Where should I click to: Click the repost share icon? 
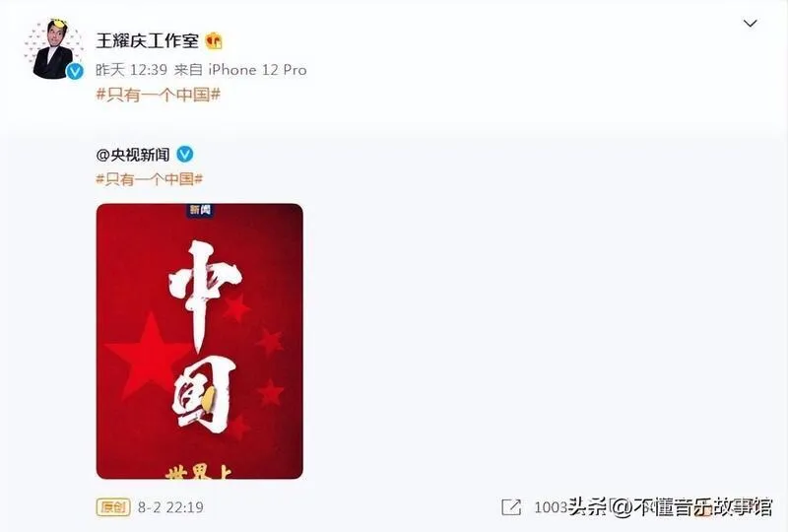511,506
